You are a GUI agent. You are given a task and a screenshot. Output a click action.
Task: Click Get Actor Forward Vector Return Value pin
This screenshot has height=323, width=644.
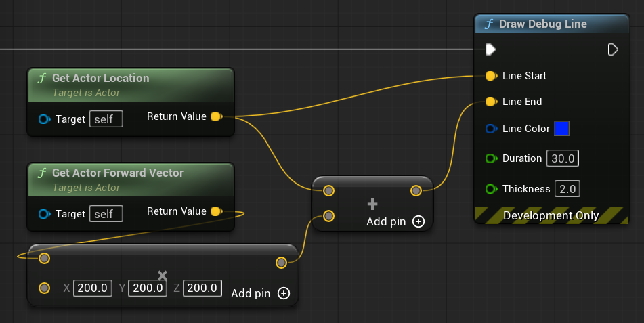coord(215,211)
